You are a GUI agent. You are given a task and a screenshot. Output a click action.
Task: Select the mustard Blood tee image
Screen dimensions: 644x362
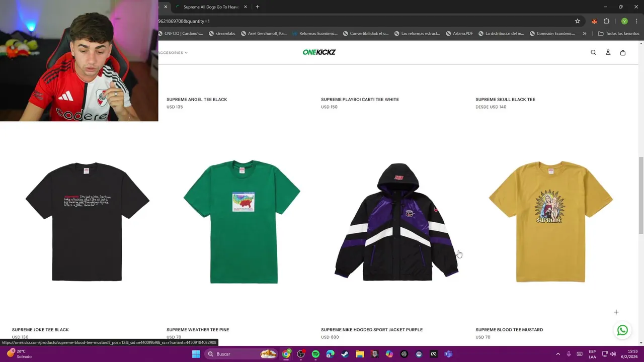point(551,222)
